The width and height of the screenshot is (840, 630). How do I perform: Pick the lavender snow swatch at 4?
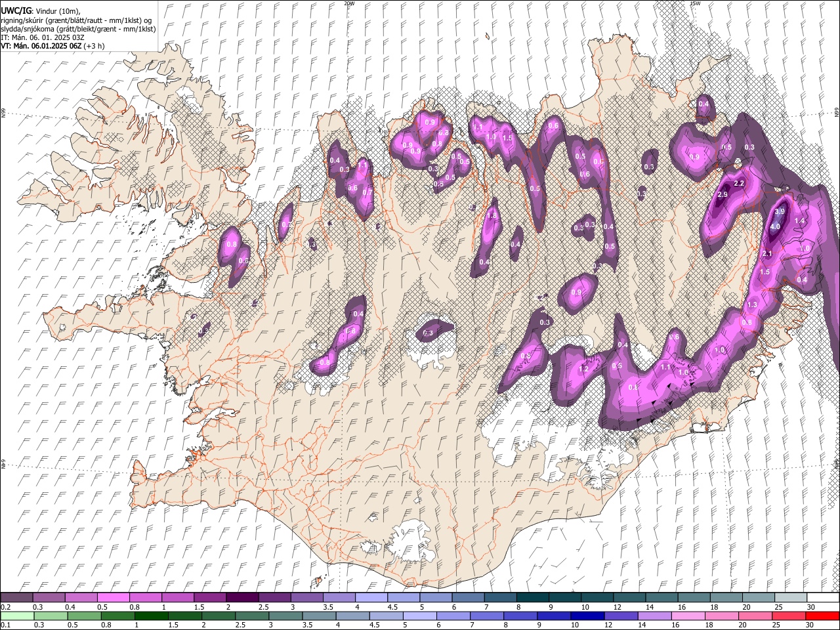point(370,597)
